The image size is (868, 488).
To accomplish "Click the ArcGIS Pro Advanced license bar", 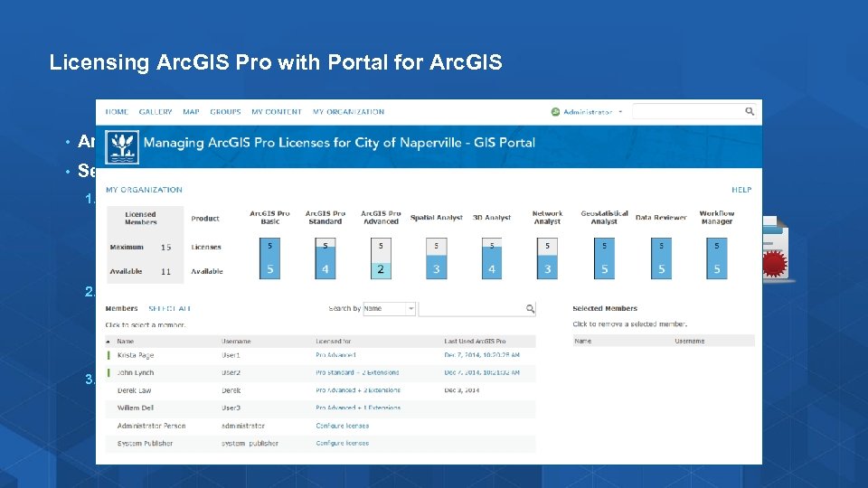I will [x=381, y=258].
